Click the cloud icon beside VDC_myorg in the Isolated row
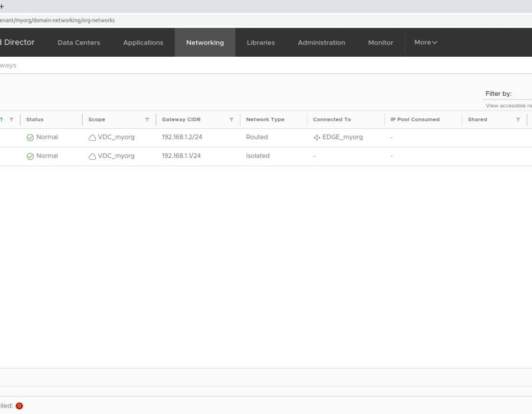The width and height of the screenshot is (532, 414). 92,156
